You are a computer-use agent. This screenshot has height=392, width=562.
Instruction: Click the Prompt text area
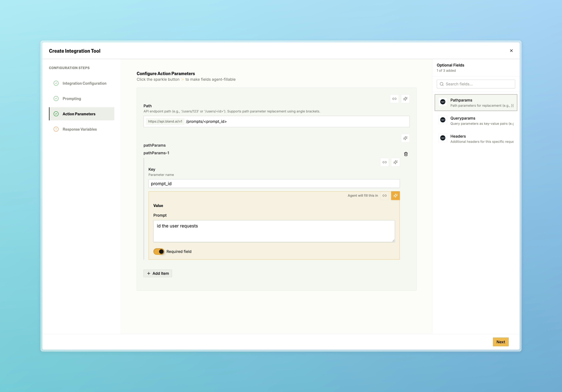point(274,231)
